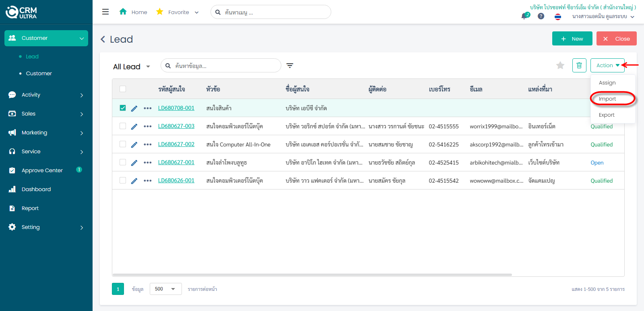Open lead link LD680627-001
The width and height of the screenshot is (644, 311).
click(176, 163)
